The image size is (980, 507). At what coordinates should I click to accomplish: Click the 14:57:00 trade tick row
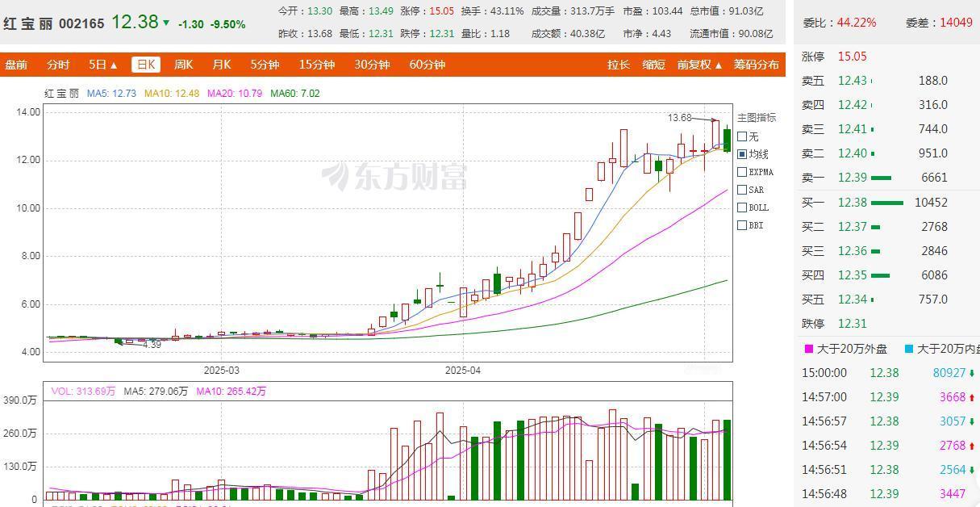(889, 397)
